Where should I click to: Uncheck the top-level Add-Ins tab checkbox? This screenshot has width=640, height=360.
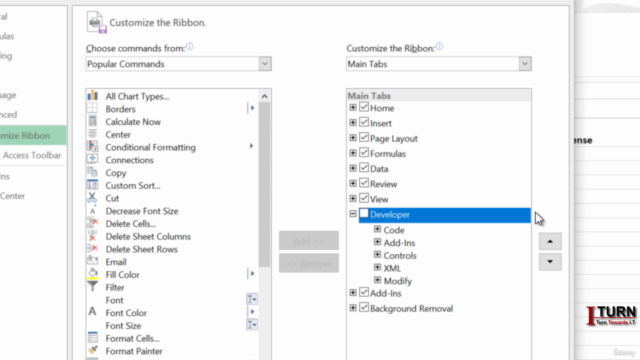(364, 292)
